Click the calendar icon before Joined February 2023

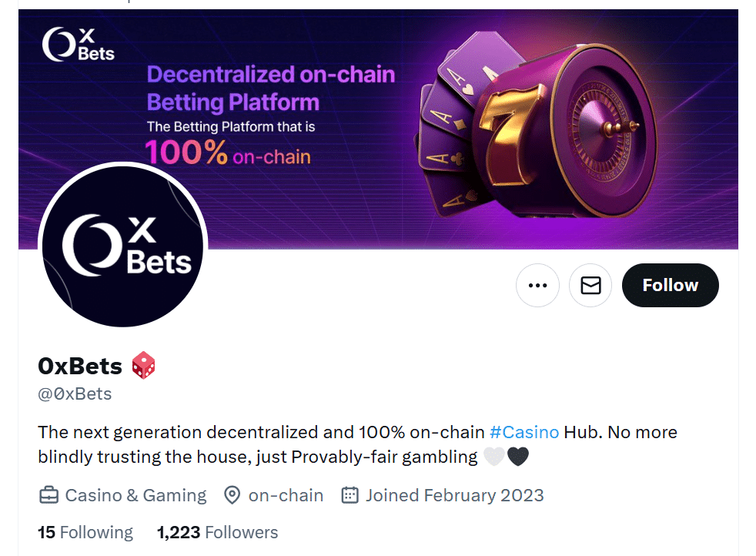click(349, 495)
